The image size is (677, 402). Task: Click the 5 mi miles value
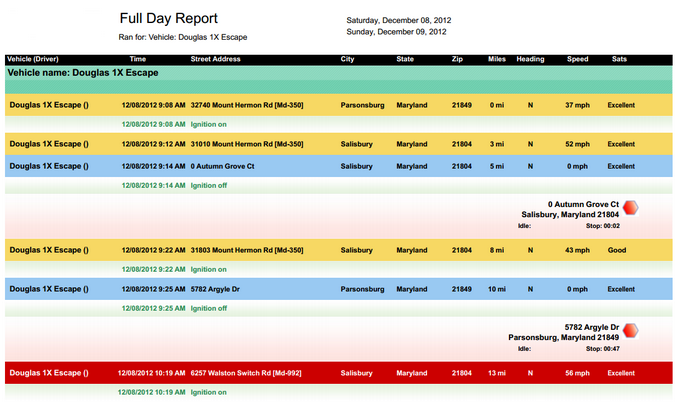coord(497,166)
